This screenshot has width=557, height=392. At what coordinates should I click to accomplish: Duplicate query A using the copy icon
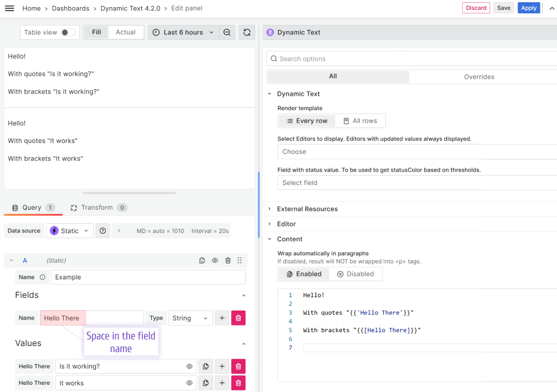(202, 260)
